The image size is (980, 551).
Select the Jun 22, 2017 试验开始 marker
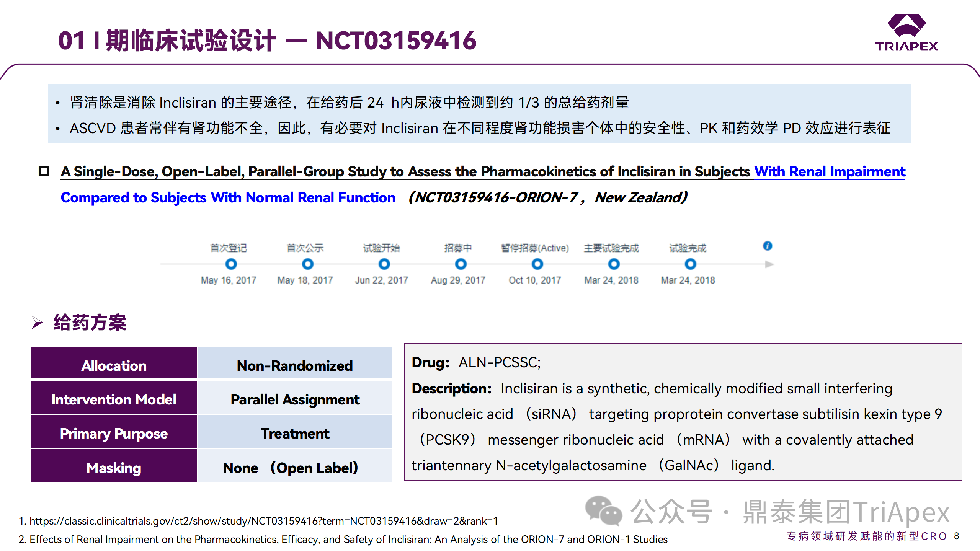pos(384,264)
